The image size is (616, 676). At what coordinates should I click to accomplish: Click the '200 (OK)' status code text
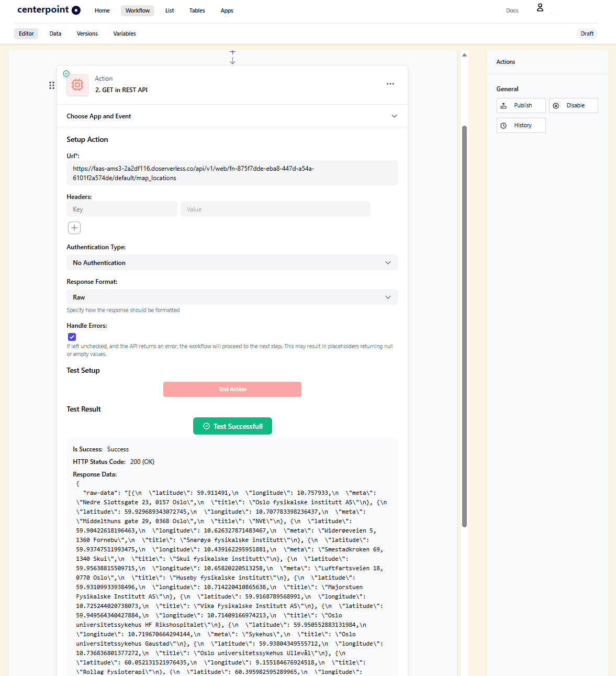142,462
